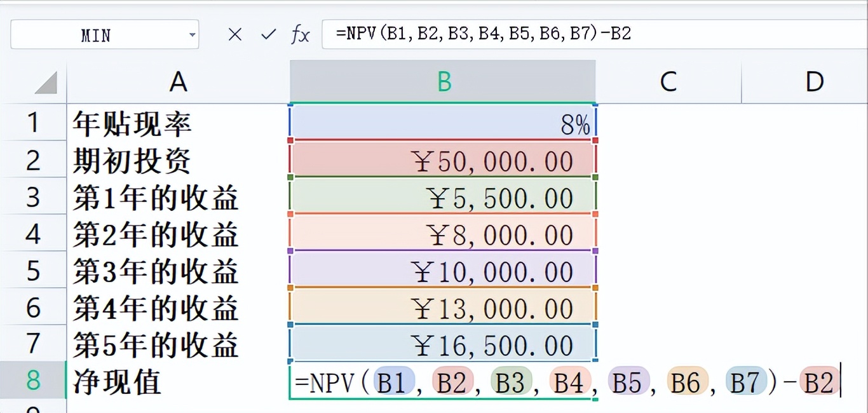
Task: Open the Name Box dropdown arrow
Action: [192, 34]
